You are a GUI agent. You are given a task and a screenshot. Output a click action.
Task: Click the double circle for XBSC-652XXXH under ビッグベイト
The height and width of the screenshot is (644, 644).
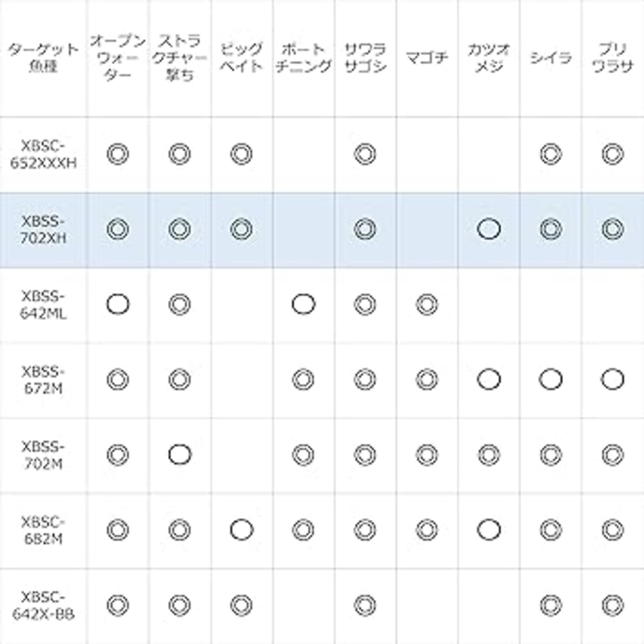241,154
